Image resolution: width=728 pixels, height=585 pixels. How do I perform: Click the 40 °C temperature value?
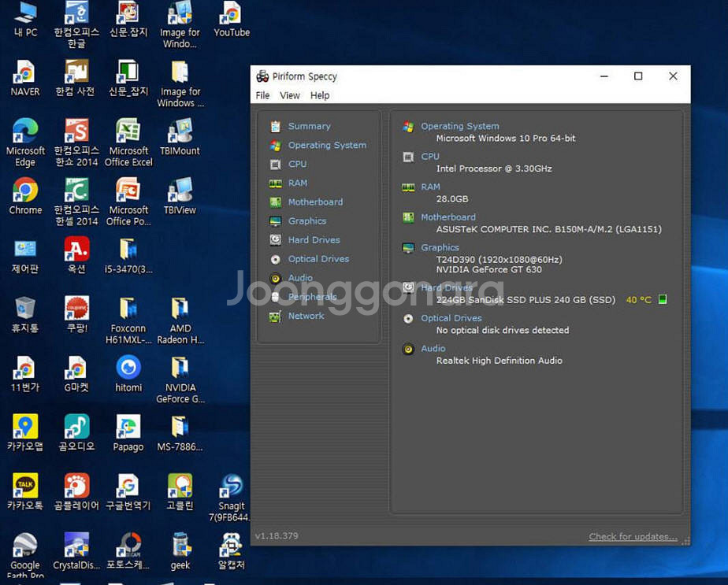pyautogui.click(x=638, y=300)
